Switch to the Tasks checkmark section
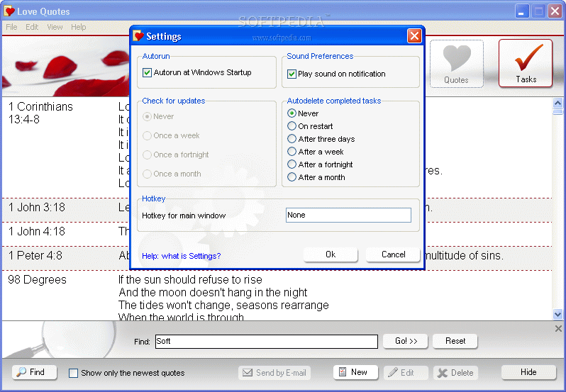The height and width of the screenshot is (392, 566). point(526,64)
